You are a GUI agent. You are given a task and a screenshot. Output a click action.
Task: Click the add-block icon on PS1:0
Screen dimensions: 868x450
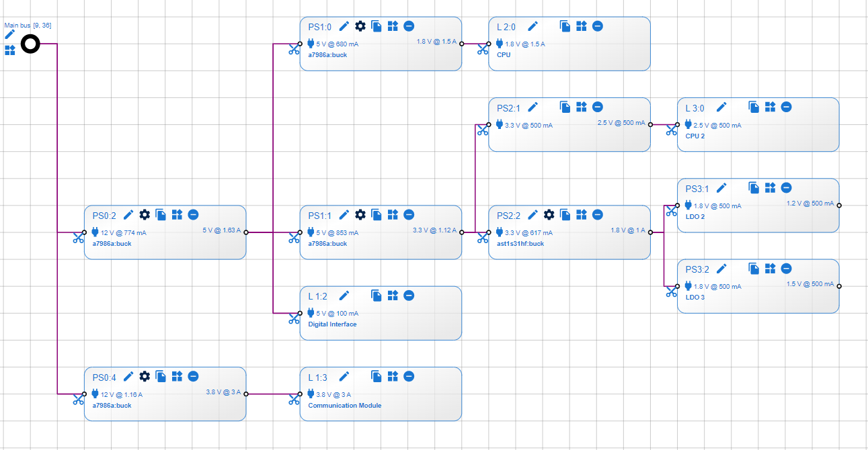point(393,26)
